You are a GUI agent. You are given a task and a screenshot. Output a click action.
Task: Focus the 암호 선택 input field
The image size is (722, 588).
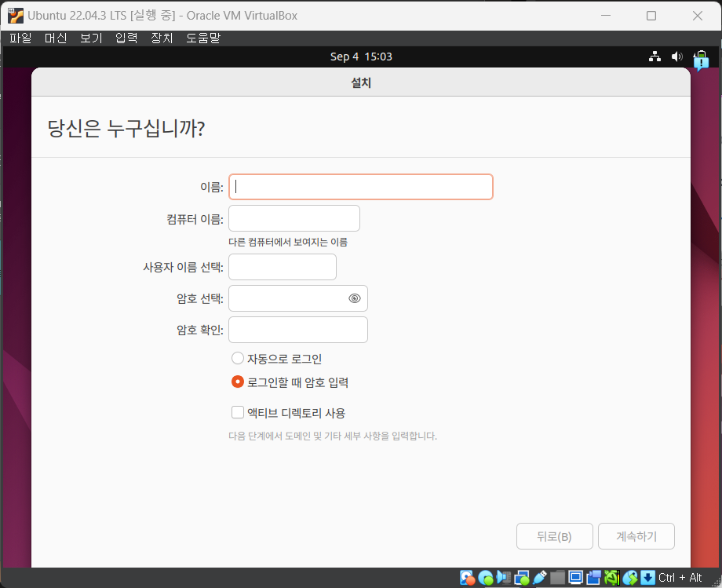[298, 298]
